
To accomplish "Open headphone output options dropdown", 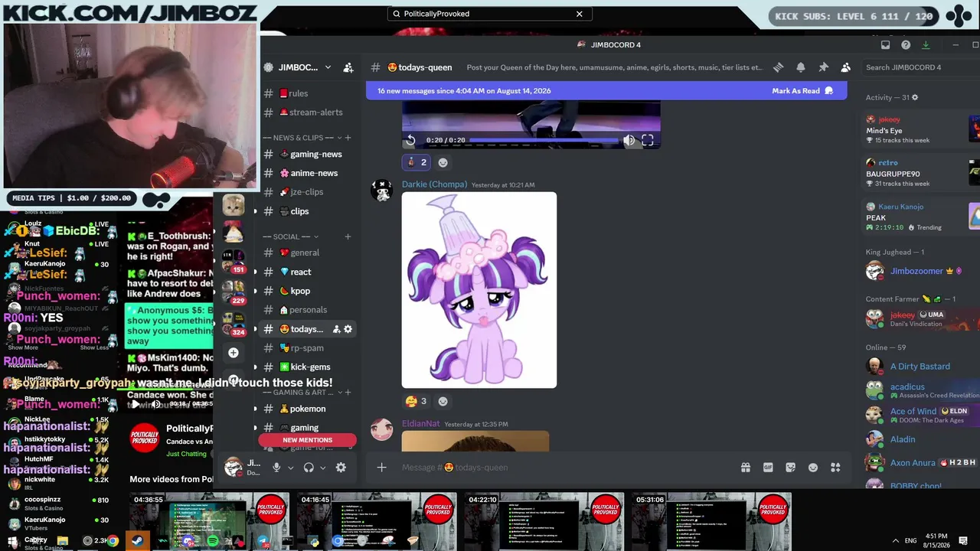I will (x=323, y=468).
